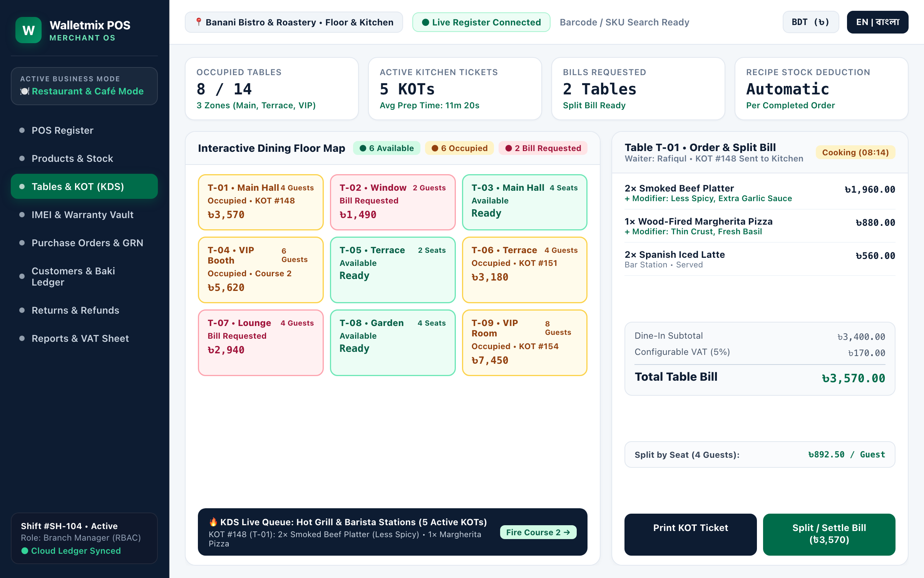Screen dimensions: 924x578
Task: Filter floor map by 6 Occupied
Action: pos(459,148)
